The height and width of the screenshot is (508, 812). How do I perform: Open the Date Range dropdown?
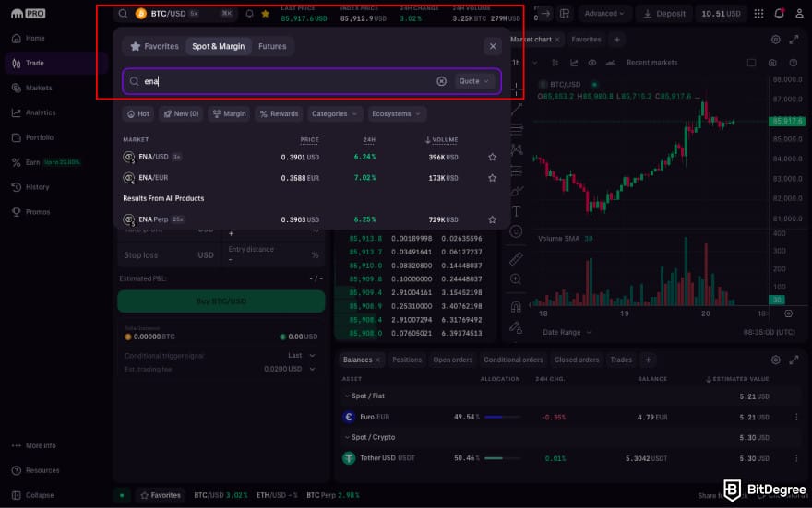click(x=567, y=332)
